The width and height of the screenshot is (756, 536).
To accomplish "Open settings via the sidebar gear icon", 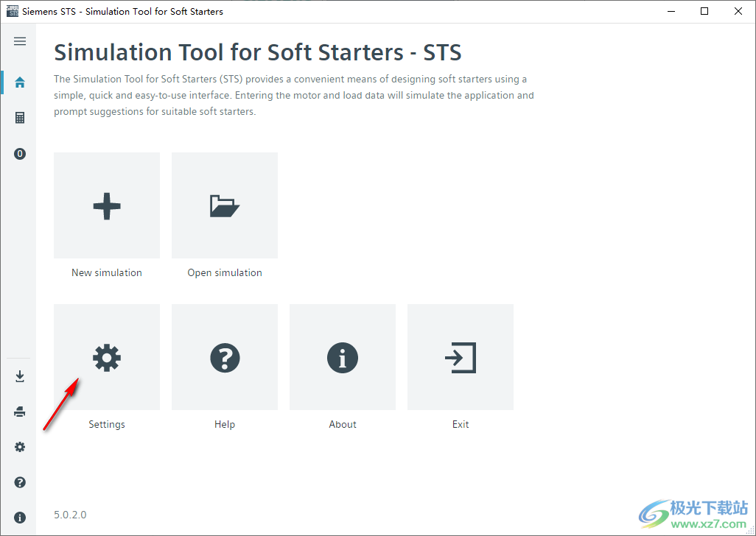I will pyautogui.click(x=20, y=447).
